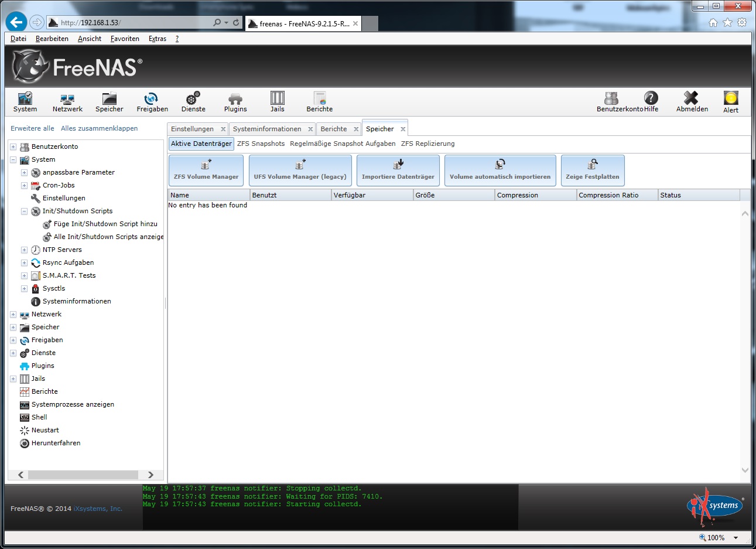The width and height of the screenshot is (756, 549).
Task: Open the Dienste toolbar icon
Action: pyautogui.click(x=193, y=102)
